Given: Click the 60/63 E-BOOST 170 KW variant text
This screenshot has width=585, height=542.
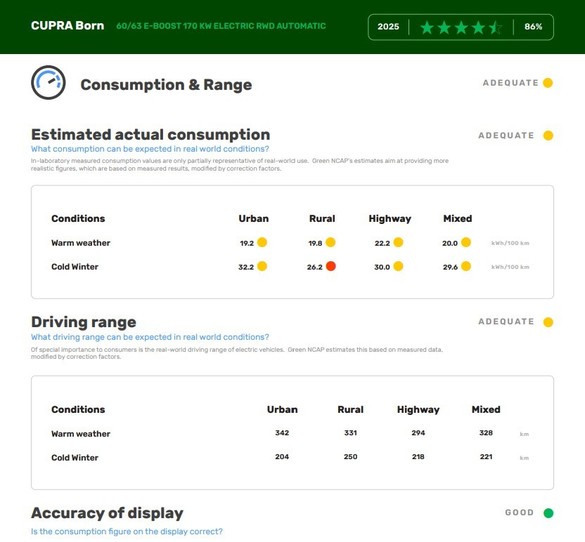Looking at the screenshot, I should coord(221,26).
